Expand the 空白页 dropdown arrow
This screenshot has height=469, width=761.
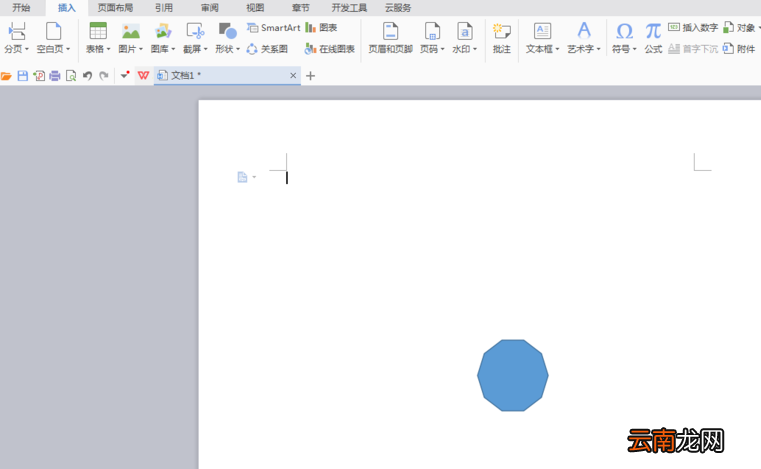click(x=68, y=49)
